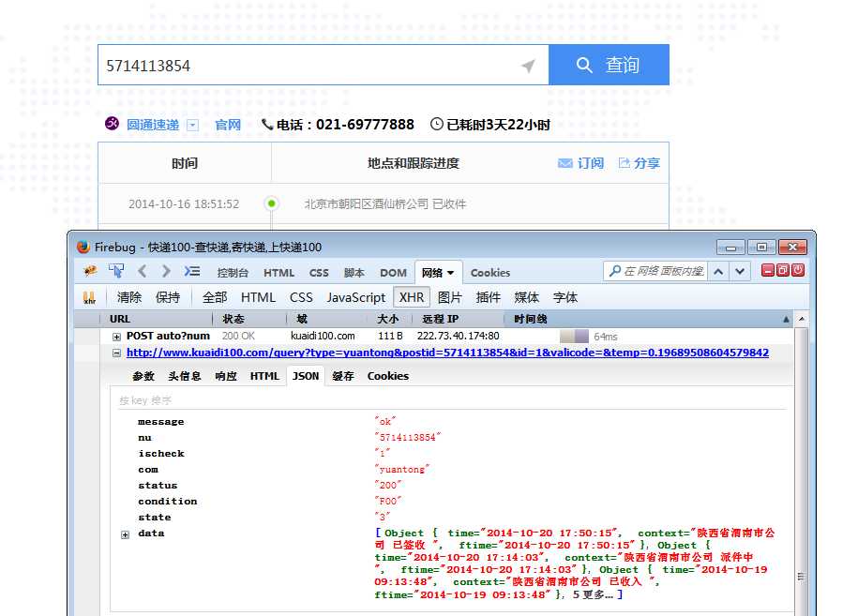
Task: Open the 参数 request subtab
Action: pos(143,376)
